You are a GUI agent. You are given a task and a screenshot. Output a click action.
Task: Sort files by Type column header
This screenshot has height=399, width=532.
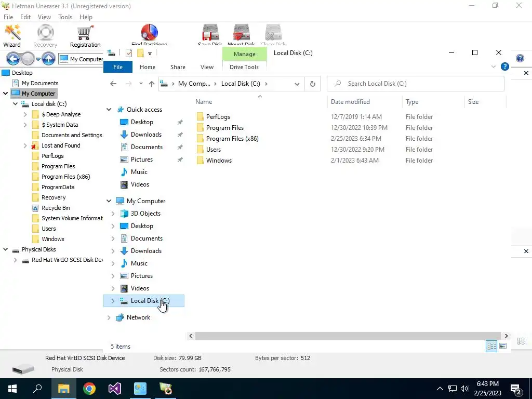(x=433, y=102)
